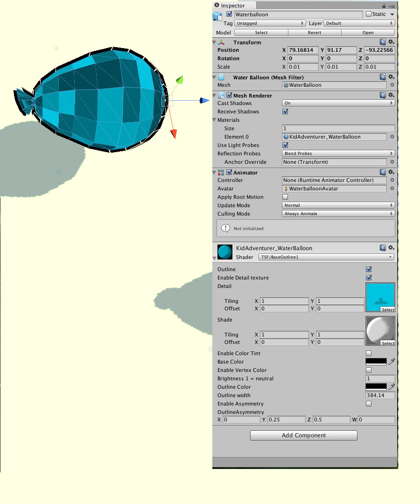Enable the Static checkbox
This screenshot has height=504, width=420.
(x=369, y=14)
